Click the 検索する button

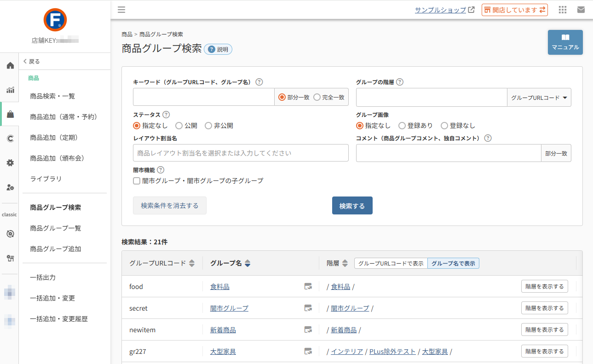click(352, 206)
